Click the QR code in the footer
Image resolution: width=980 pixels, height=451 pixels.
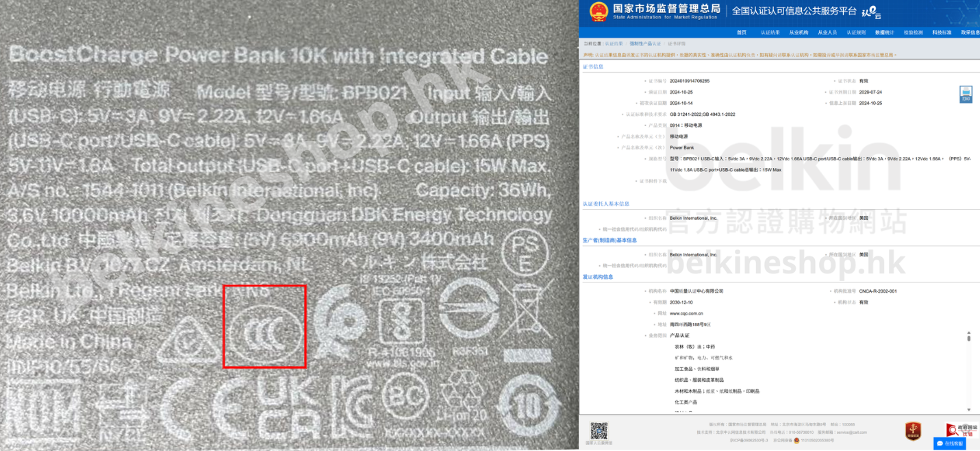click(599, 431)
